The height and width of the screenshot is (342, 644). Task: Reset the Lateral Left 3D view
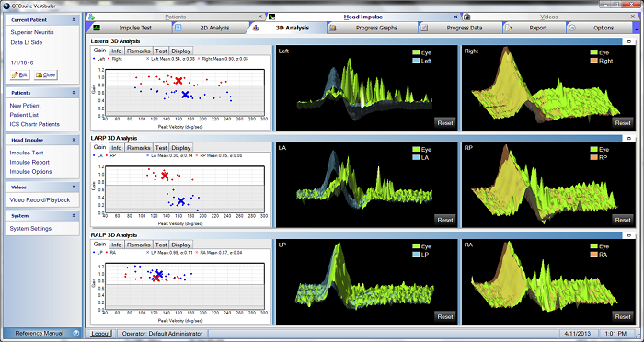click(x=444, y=123)
